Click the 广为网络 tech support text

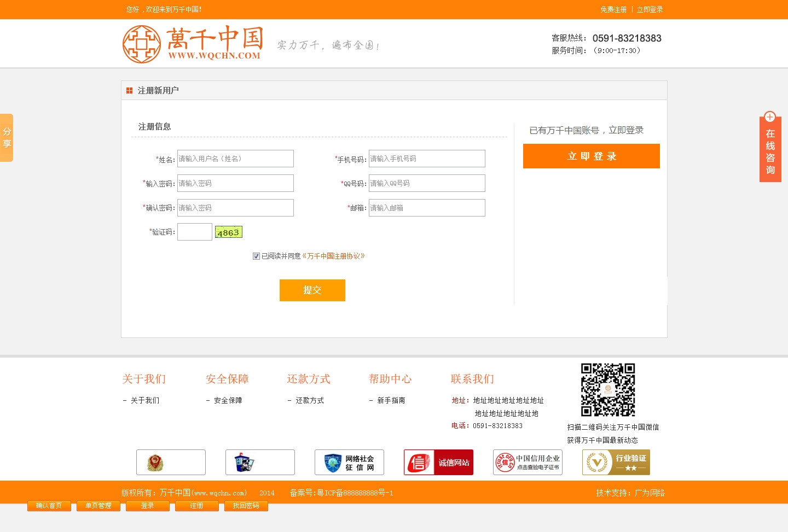coord(650,493)
